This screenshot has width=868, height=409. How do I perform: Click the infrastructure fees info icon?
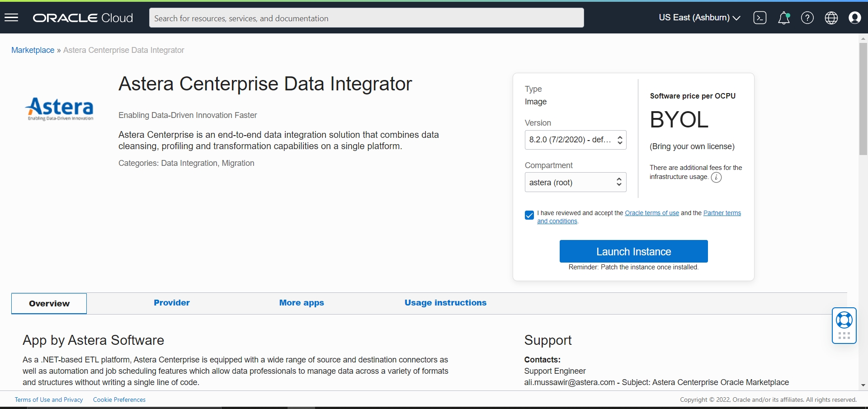pos(716,177)
